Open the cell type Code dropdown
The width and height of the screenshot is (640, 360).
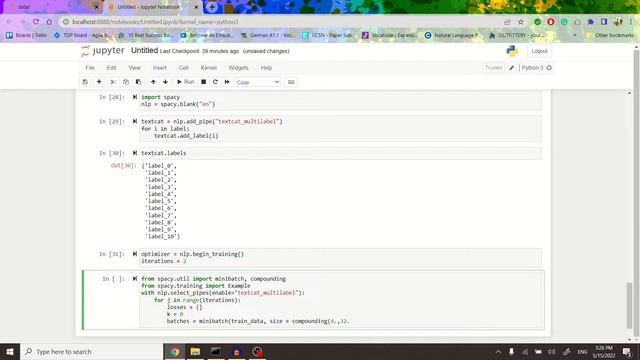click(x=258, y=82)
